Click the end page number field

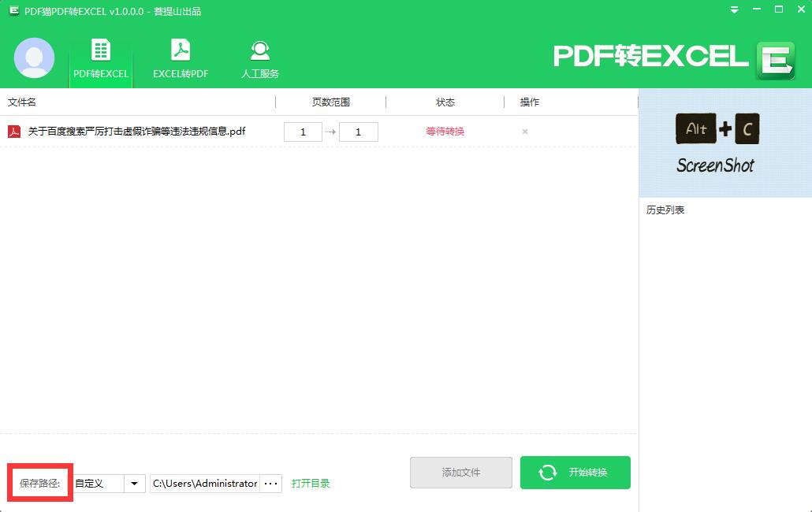point(359,132)
